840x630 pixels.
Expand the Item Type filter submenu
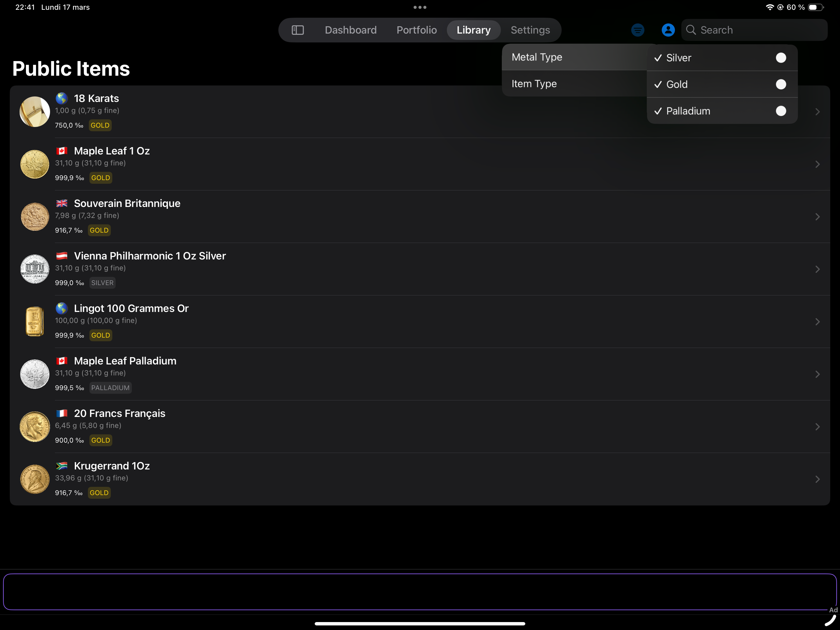pyautogui.click(x=574, y=84)
